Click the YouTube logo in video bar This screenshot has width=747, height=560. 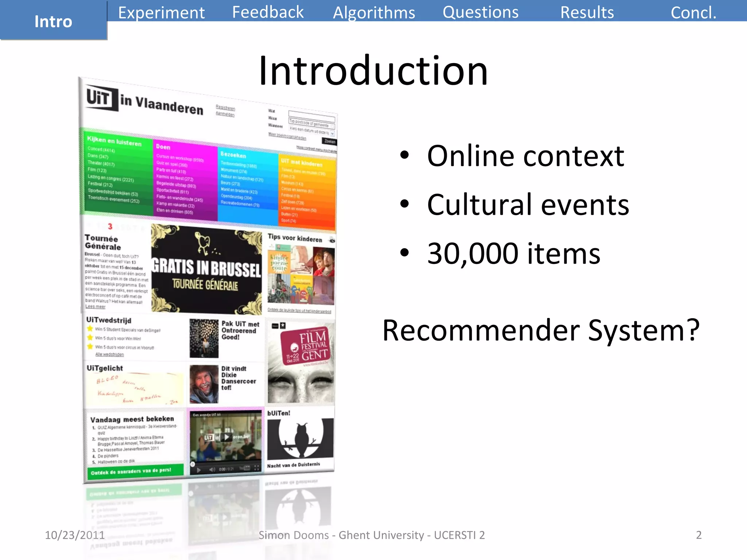244,468
